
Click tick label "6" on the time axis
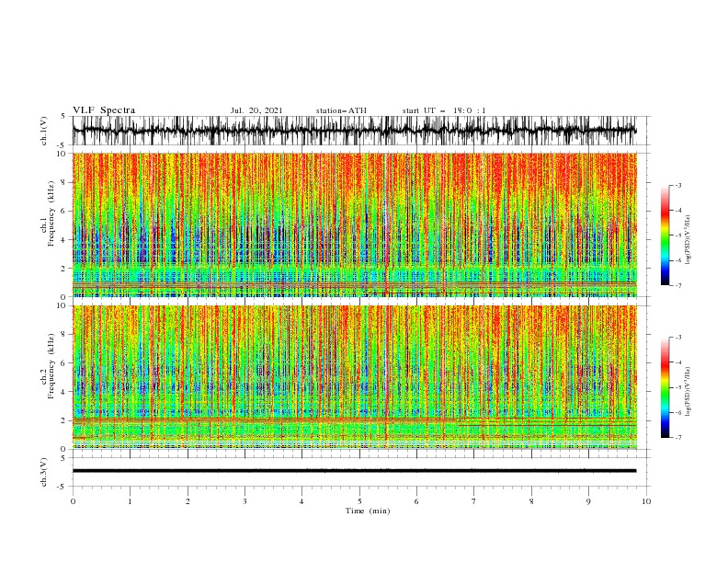(x=416, y=501)
